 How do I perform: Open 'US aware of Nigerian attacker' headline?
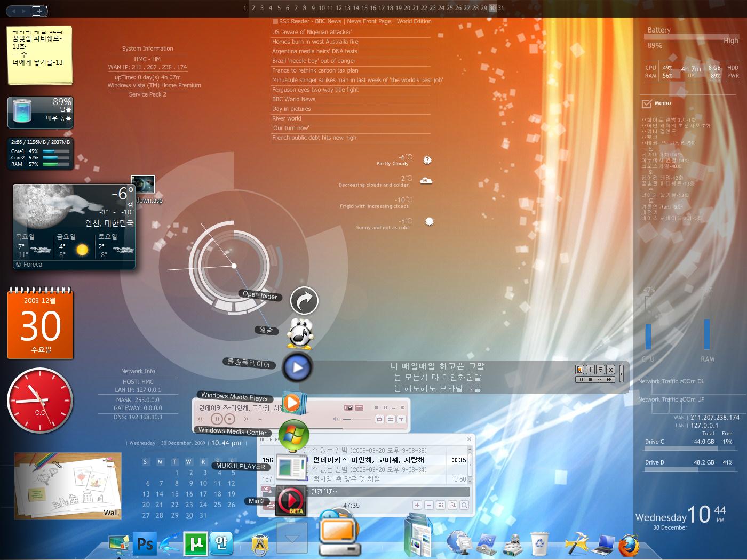(x=312, y=32)
